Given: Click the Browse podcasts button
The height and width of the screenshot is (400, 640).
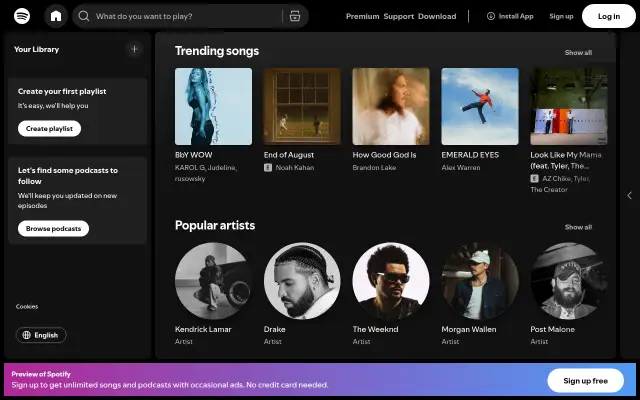Looking at the screenshot, I should tap(53, 229).
